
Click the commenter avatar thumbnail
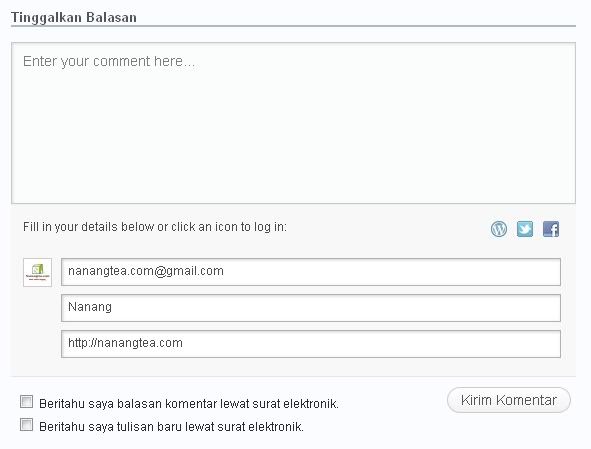point(37,273)
